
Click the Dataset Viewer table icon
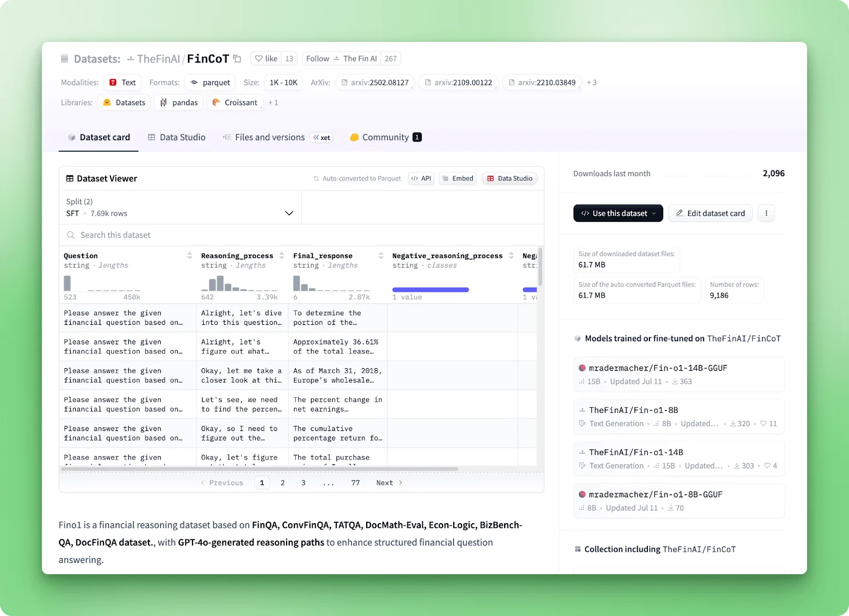tap(70, 178)
